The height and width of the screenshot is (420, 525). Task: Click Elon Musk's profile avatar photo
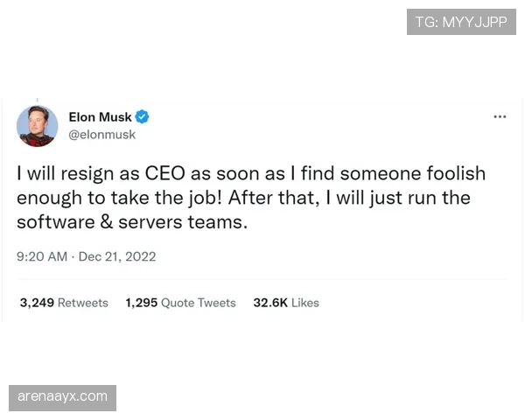point(38,126)
